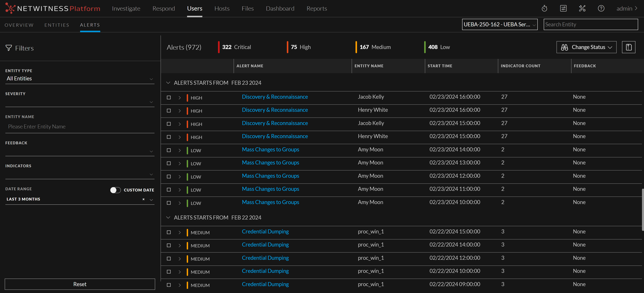Open the sliders preferences icon in top bar
The image size is (644, 293).
click(x=563, y=9)
